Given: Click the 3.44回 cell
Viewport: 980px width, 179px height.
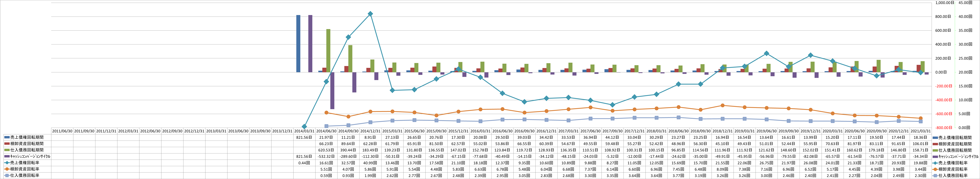Looking at the screenshot, I should point(921,169).
